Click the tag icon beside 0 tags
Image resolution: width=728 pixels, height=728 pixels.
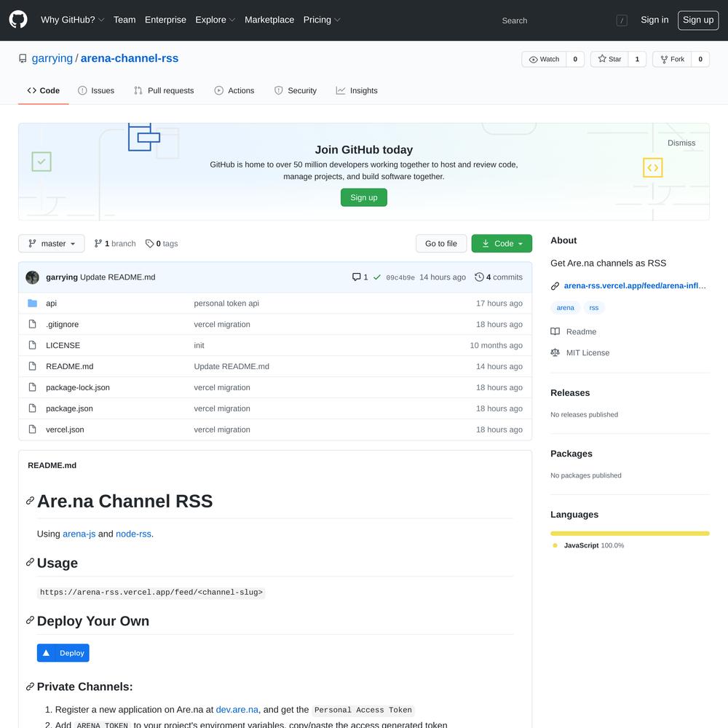click(149, 244)
